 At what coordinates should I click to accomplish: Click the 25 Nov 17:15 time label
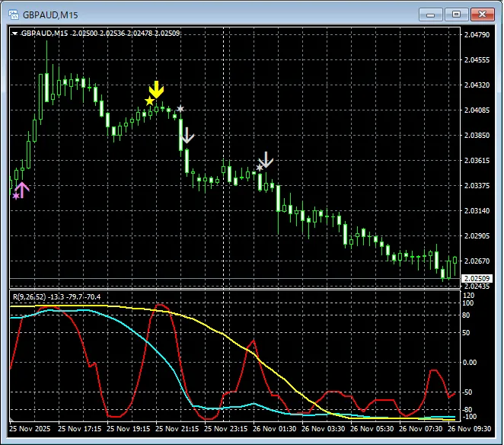pos(79,428)
